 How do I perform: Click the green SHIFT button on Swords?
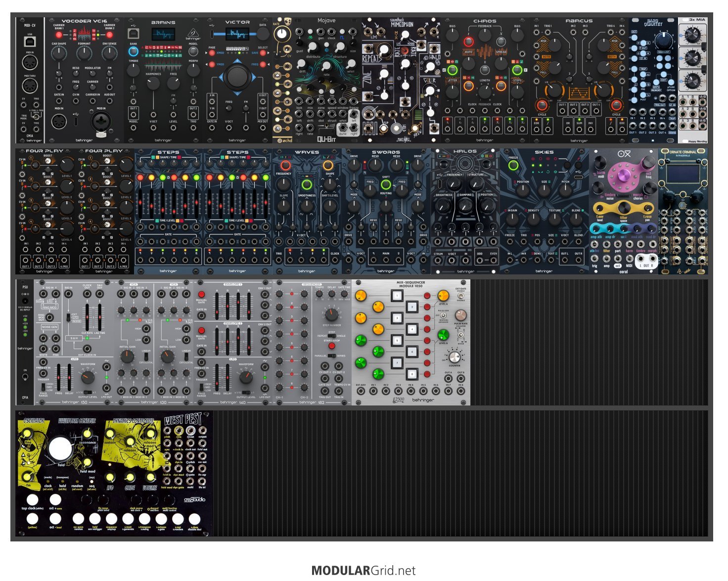click(386, 185)
